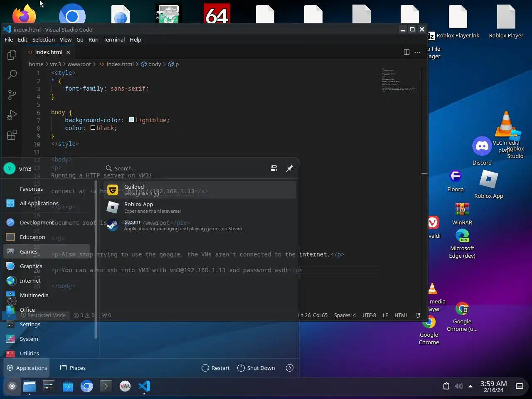Click the Shut Down button
This screenshot has width=532, height=399.
pyautogui.click(x=256, y=368)
